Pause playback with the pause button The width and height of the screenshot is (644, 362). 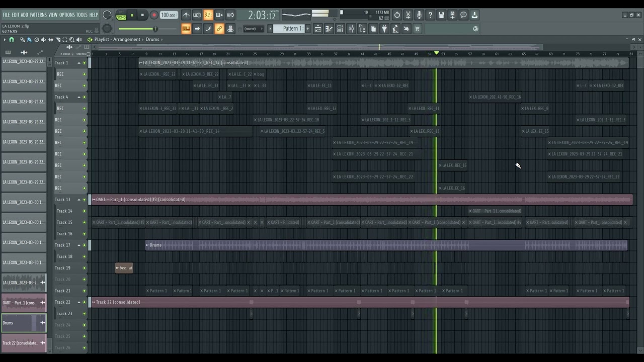coord(132,15)
